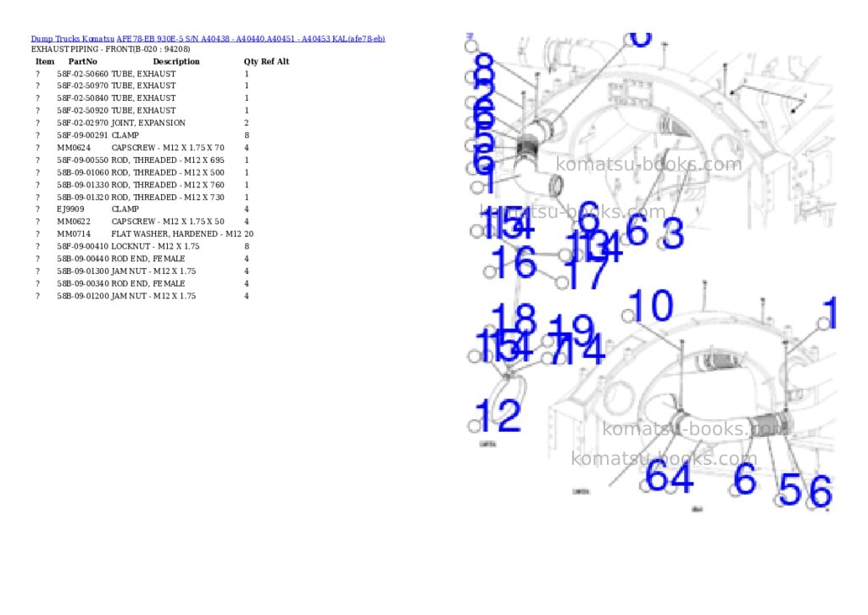Screen dimensions: 868x615
Task: Click ROD, THREADED - M12 X 500 description
Action: point(168,173)
